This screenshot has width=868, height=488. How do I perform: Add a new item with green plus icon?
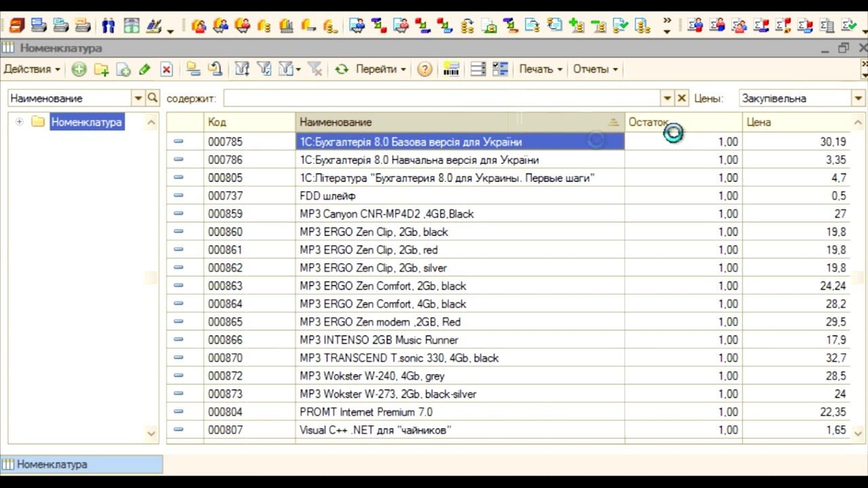point(79,69)
